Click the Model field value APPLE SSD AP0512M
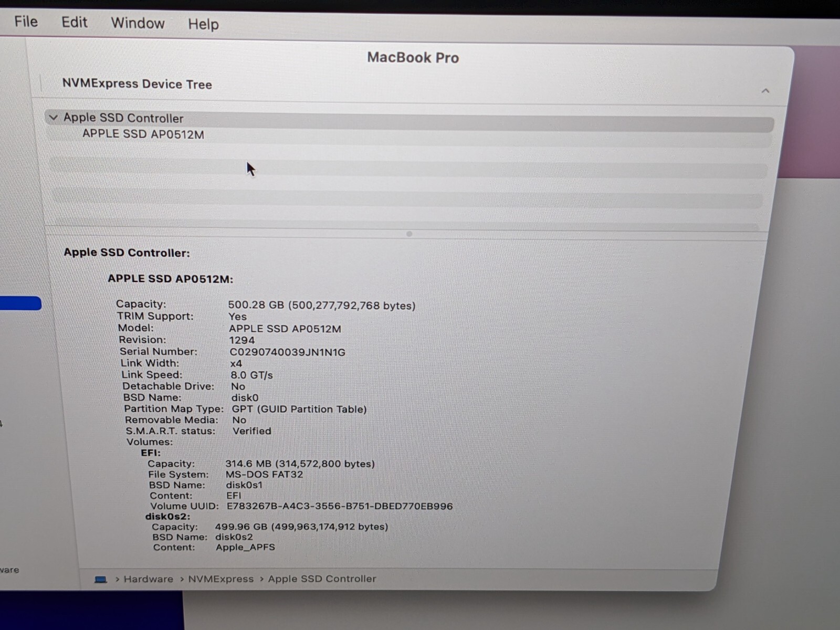Viewport: 840px width, 630px height. pos(285,329)
